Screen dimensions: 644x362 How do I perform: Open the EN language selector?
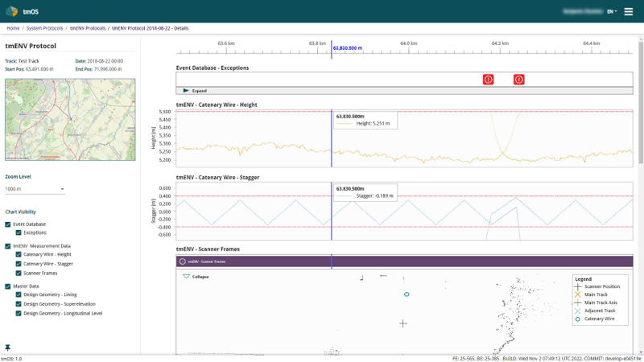tap(612, 11)
